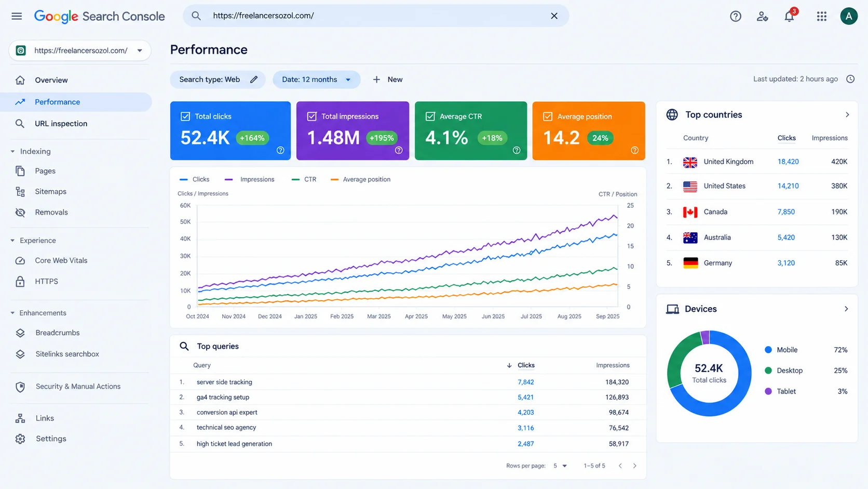Click the Desktop green legend swatch

pos(768,371)
